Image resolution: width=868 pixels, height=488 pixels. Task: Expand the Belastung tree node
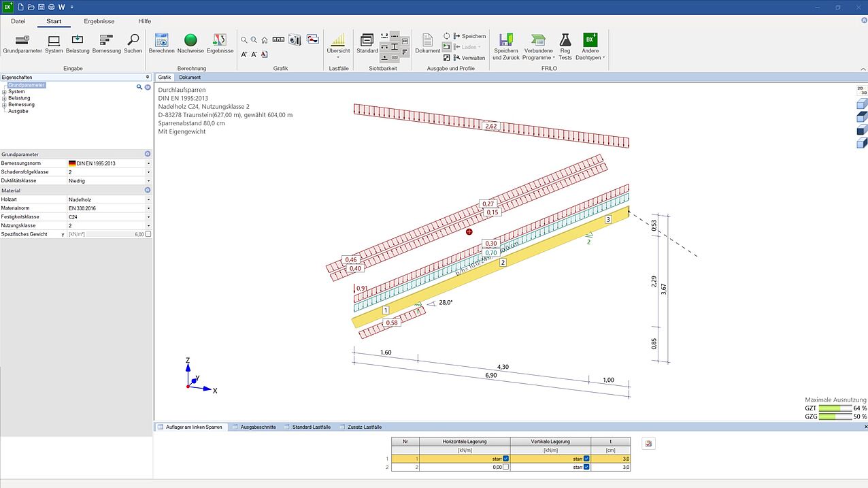[x=4, y=99]
